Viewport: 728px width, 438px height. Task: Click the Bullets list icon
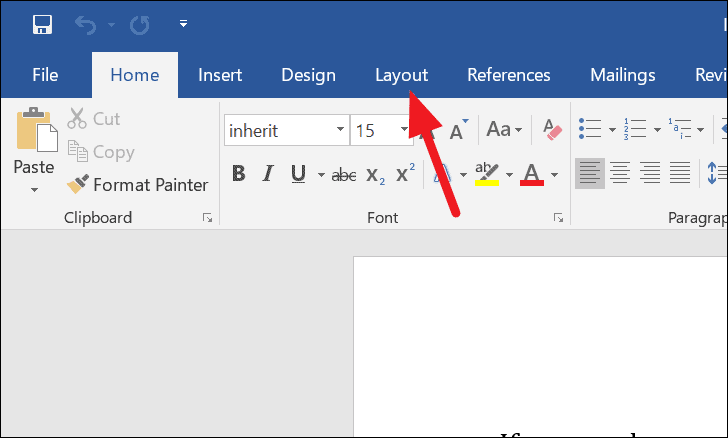[x=590, y=129]
